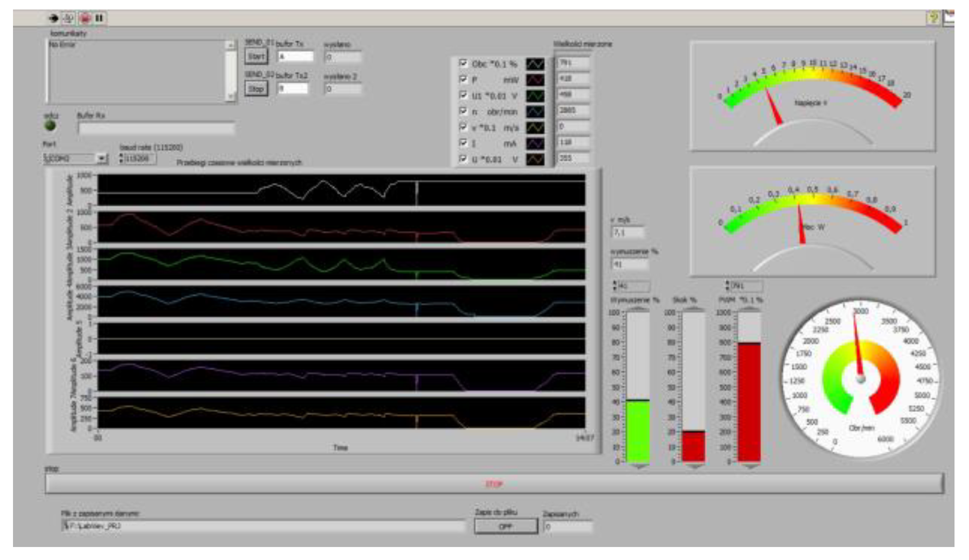The height and width of the screenshot is (560, 969).
Task: Click the red plot legend icon for P mW
Action: (x=535, y=80)
